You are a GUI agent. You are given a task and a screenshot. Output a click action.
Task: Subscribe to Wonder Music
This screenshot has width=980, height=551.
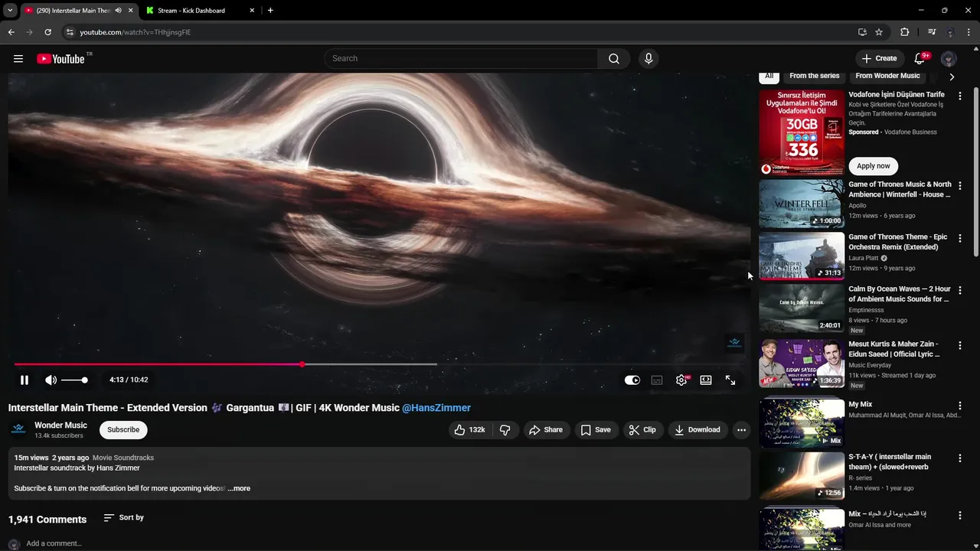[x=123, y=430]
